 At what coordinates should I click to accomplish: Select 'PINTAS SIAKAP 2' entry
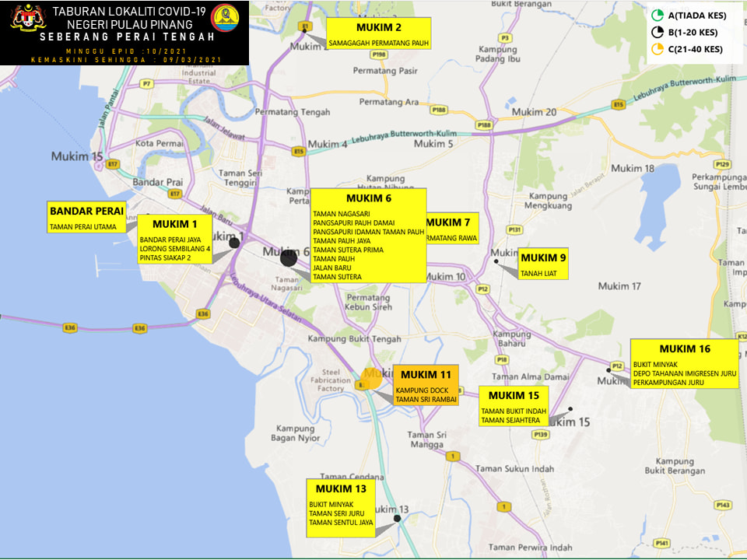(x=165, y=257)
